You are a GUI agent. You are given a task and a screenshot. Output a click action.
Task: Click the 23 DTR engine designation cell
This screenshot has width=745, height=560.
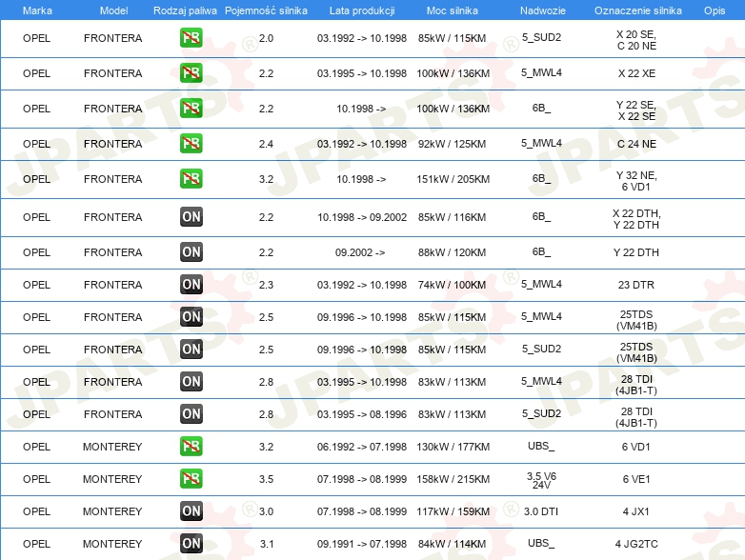[636, 285]
